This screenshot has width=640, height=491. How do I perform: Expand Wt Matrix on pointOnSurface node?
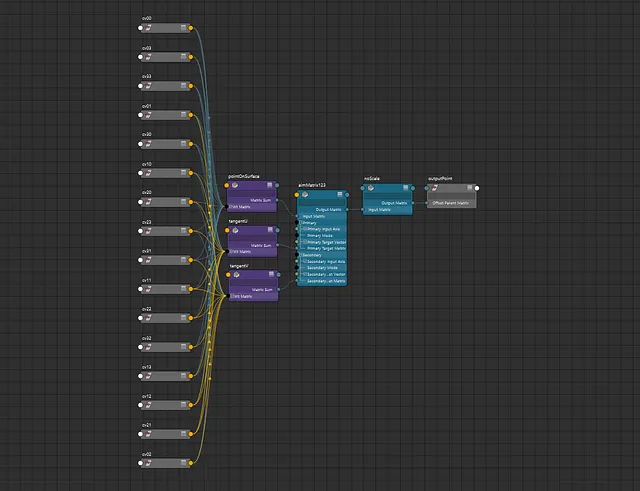(233, 207)
